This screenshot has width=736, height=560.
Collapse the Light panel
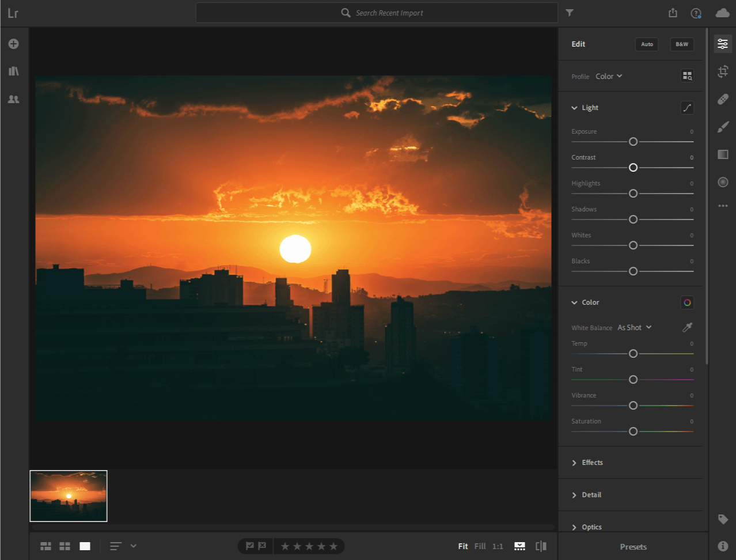pos(574,107)
